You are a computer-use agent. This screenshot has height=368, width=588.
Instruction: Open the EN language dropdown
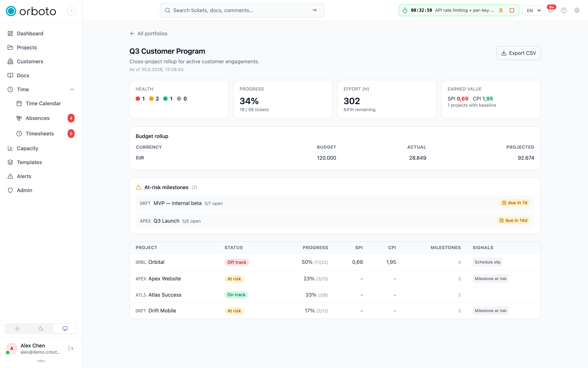pyautogui.click(x=532, y=10)
